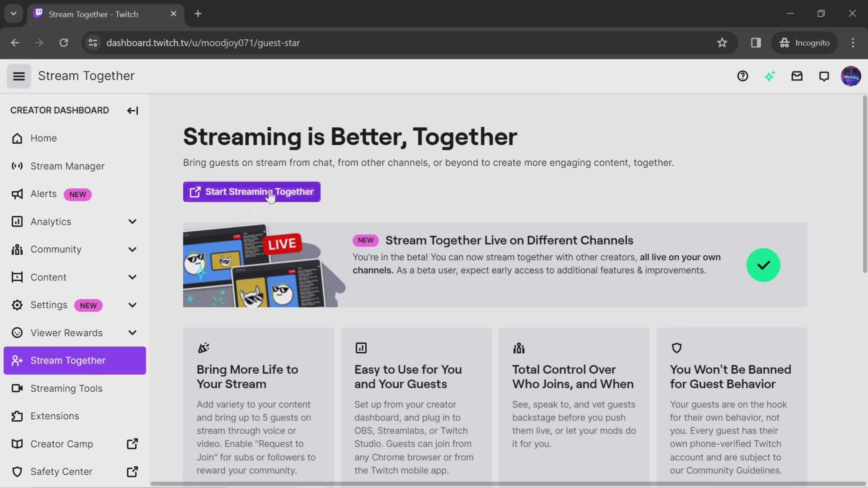Click 'Easy to Use for You and Your Guests'
Image resolution: width=868 pixels, height=488 pixels.
[x=408, y=377]
